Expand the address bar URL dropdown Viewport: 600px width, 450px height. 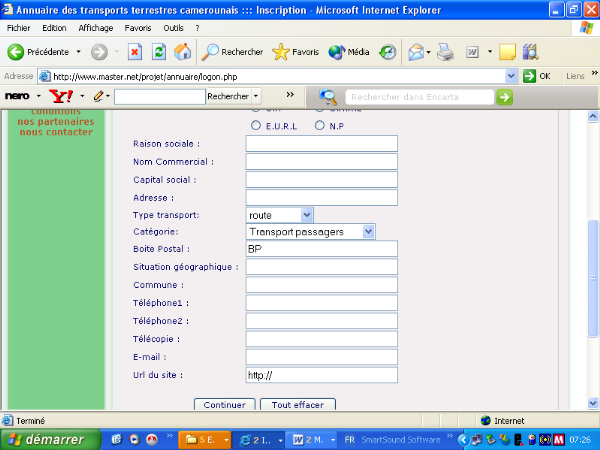click(511, 76)
